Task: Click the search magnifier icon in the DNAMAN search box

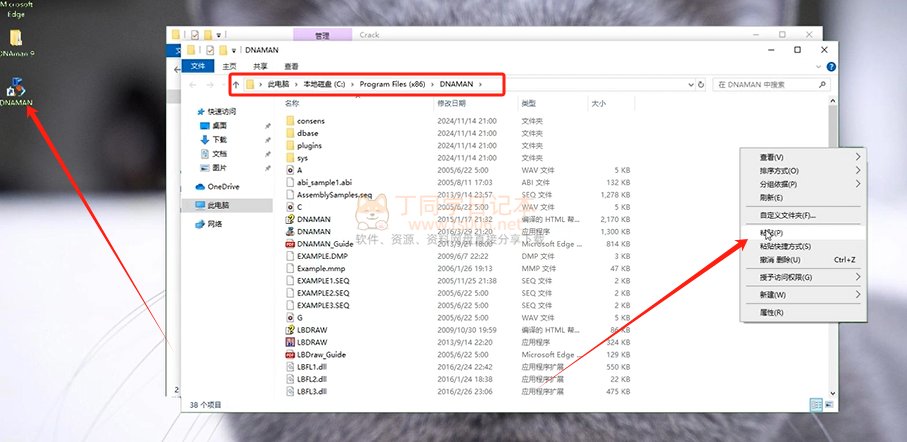Action: point(822,84)
